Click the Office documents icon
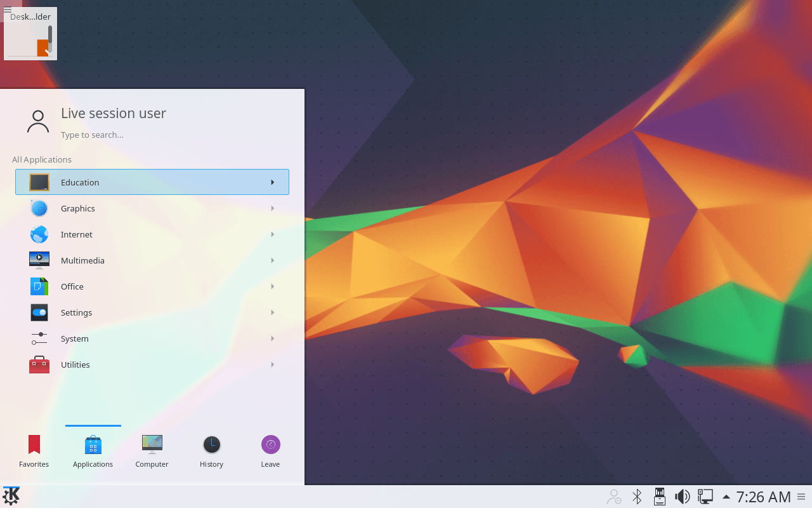Screen dimensions: 812x508 (x=39, y=286)
